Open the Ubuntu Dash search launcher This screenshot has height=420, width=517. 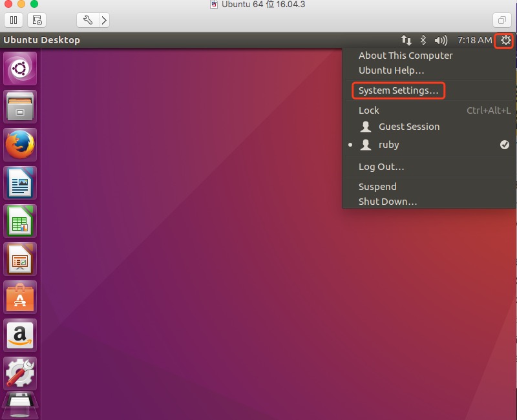(x=20, y=68)
